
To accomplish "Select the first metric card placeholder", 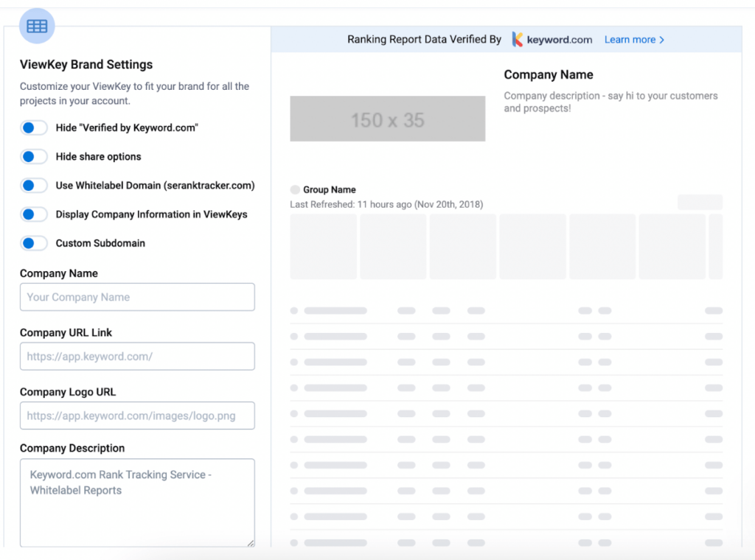I will (x=323, y=246).
